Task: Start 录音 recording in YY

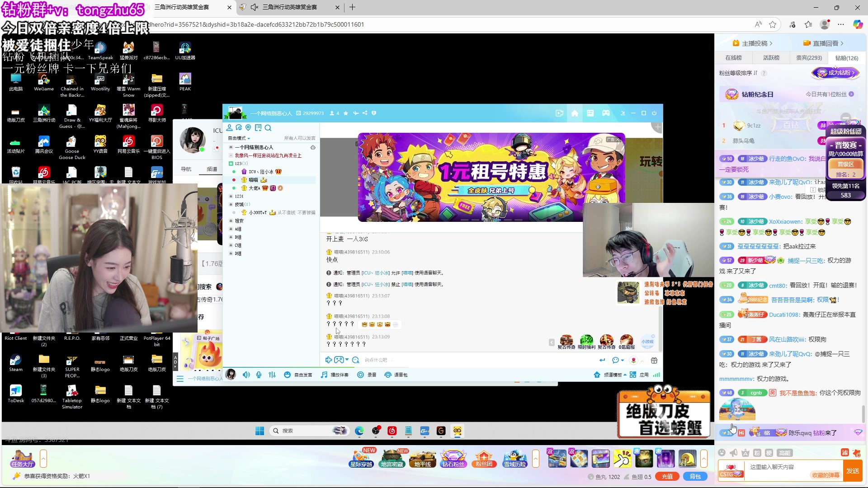Action: click(367, 375)
